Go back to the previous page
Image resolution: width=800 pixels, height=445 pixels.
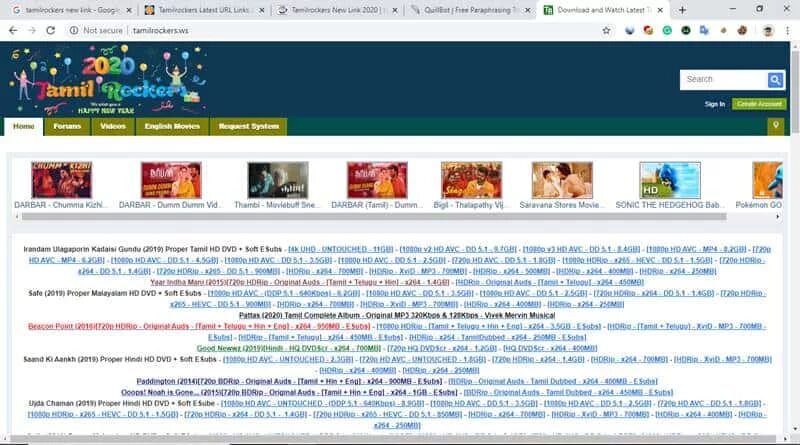pyautogui.click(x=13, y=31)
